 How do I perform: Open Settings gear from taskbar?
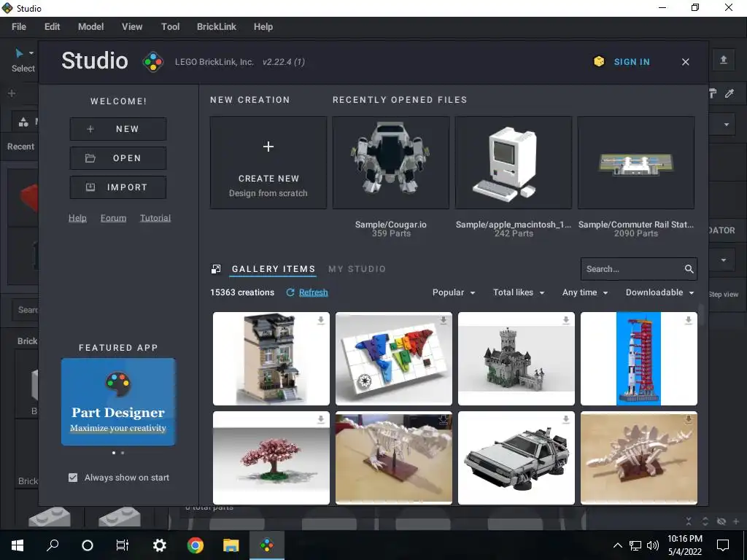159,545
